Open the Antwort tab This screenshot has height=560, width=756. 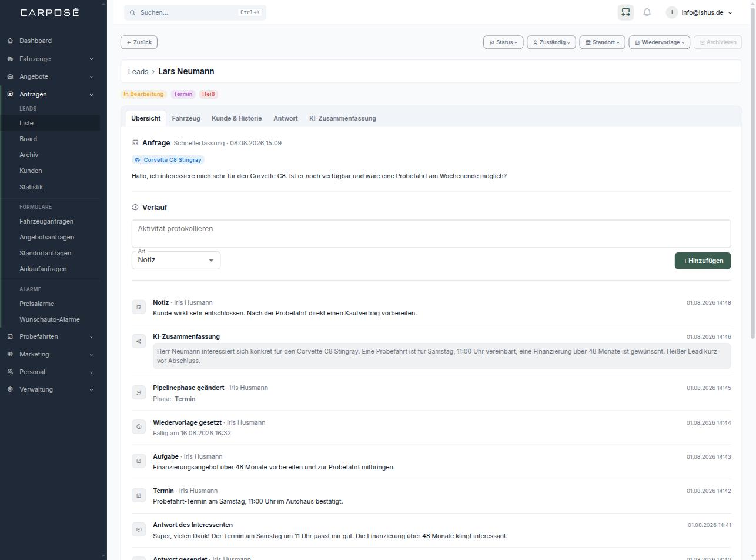click(286, 118)
